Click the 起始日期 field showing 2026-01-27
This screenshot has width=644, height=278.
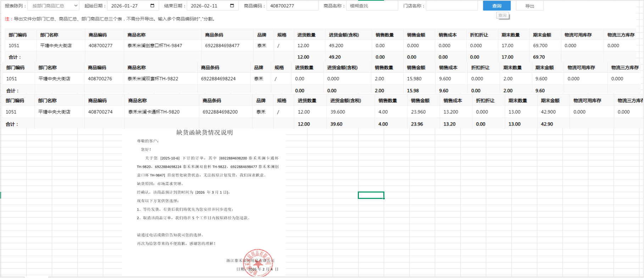point(128,6)
